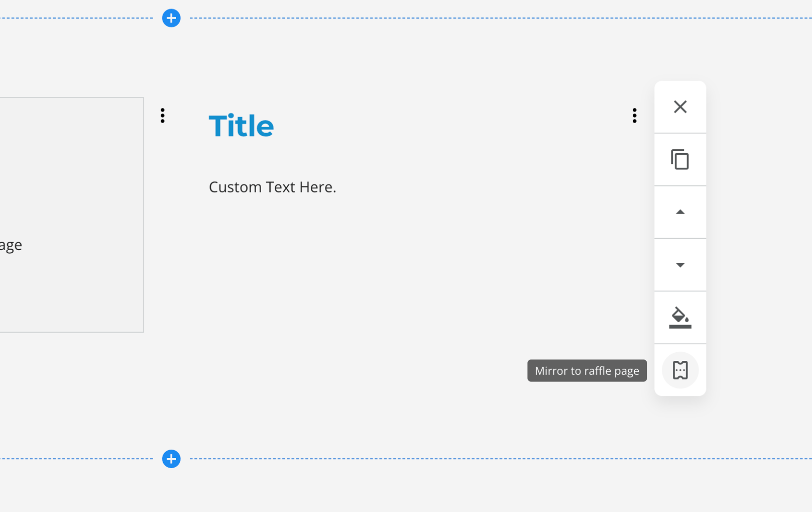812x512 pixels.
Task: Open the background fill color tool
Action: (680, 318)
